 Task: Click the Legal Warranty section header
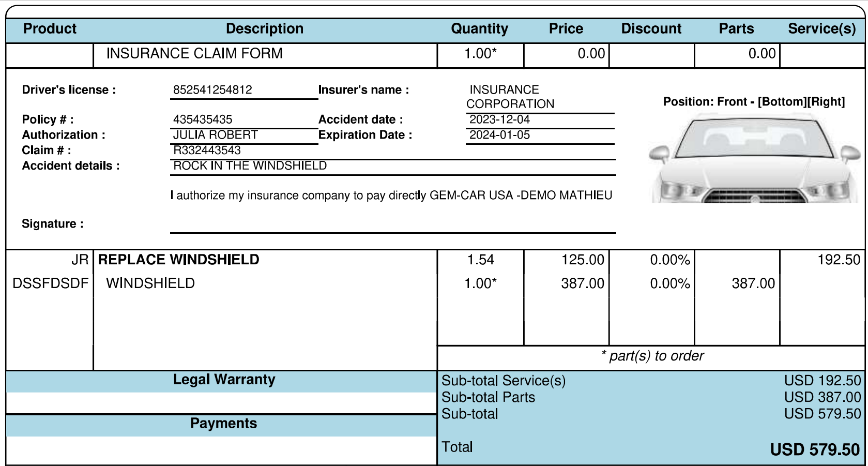224,380
